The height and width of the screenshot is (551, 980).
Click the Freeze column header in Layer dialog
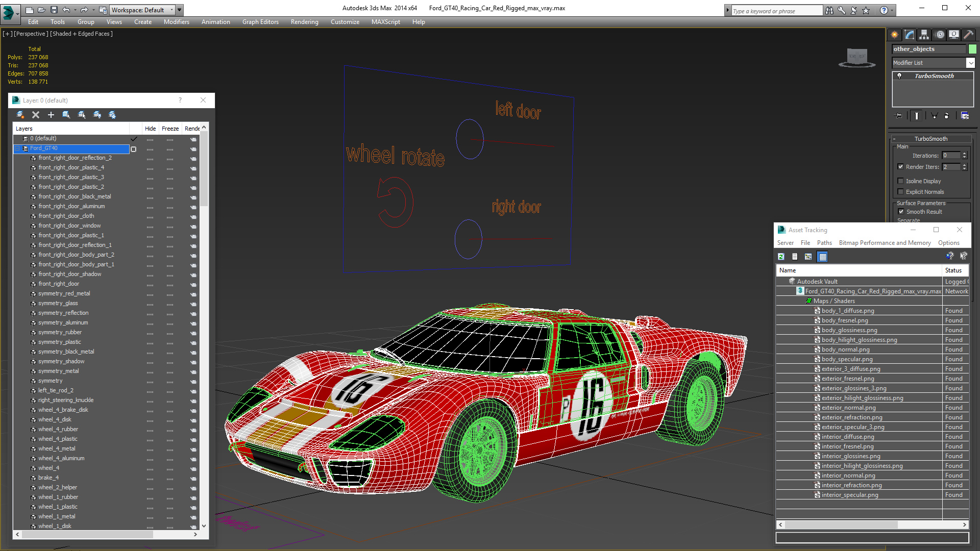coord(170,129)
